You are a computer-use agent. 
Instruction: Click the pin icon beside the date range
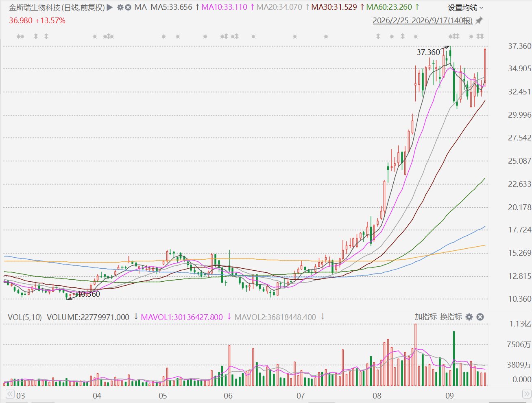coord(479,20)
